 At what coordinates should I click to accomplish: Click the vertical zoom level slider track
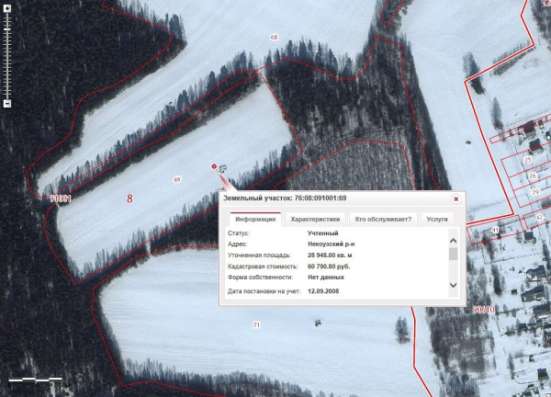pos(7,56)
